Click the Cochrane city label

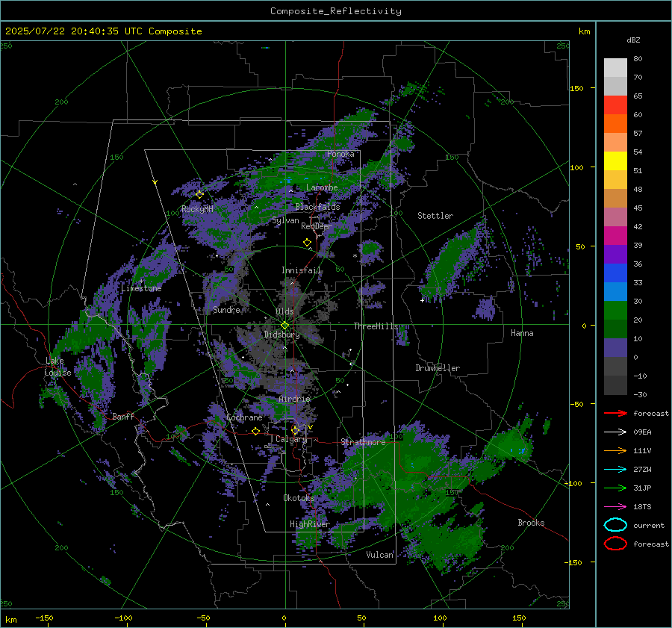[244, 417]
